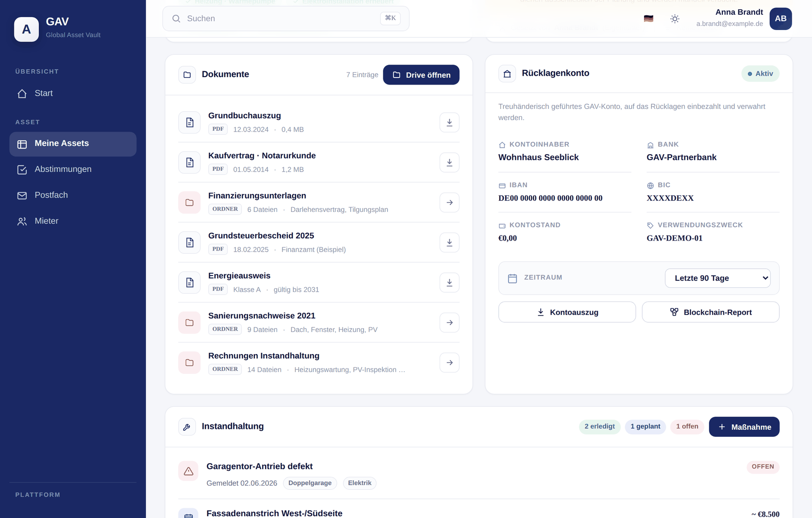The height and width of the screenshot is (518, 812).
Task: Click the Grundbuchauszug document icon
Action: tap(190, 122)
